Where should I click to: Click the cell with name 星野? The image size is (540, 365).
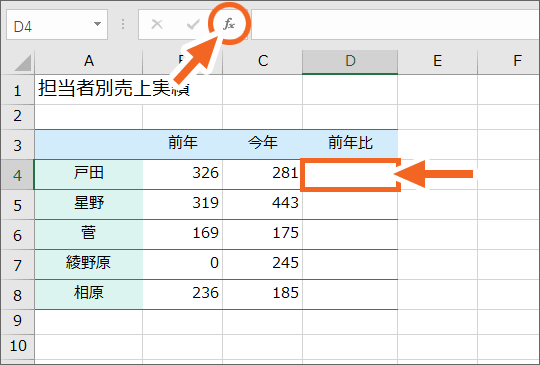coord(89,204)
